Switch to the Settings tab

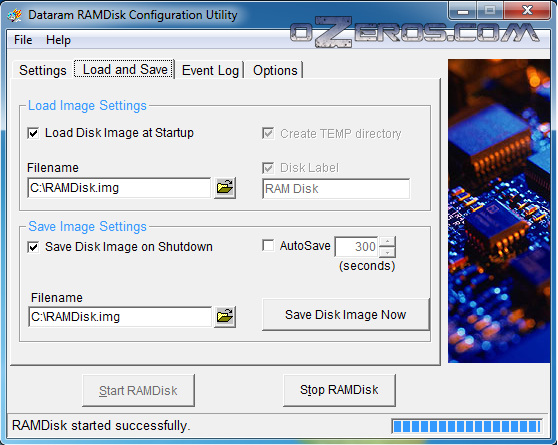pos(43,70)
